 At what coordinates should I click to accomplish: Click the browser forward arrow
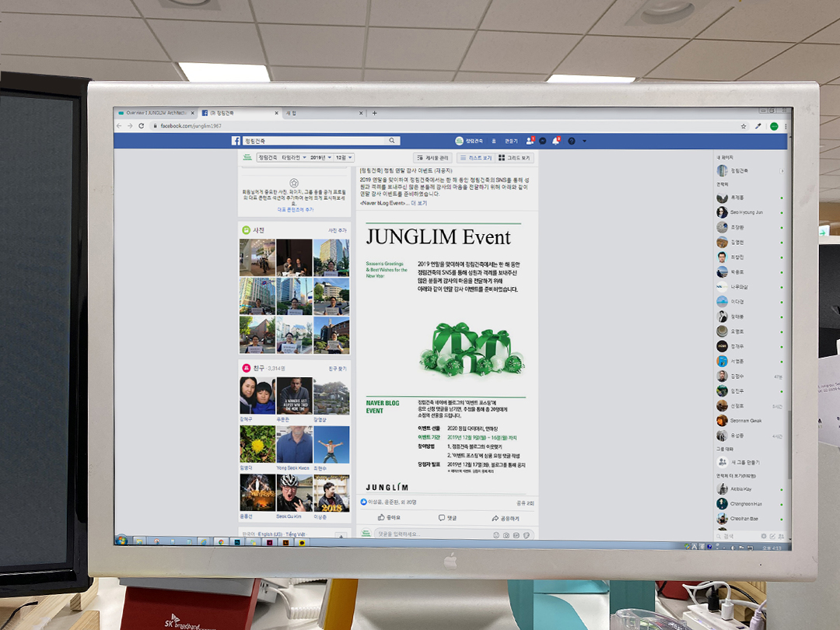click(x=130, y=126)
